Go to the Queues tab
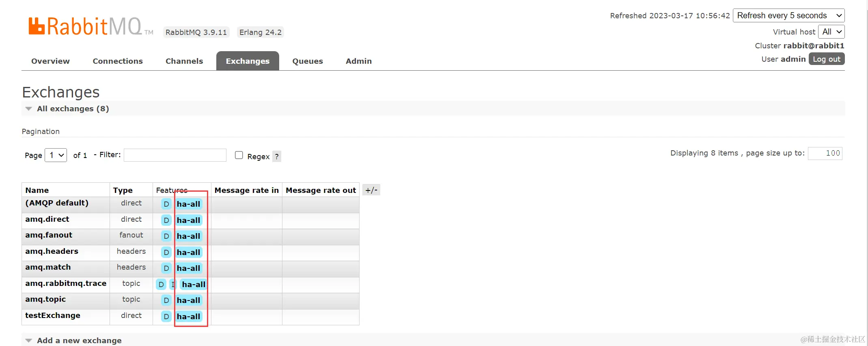Image resolution: width=868 pixels, height=346 pixels. (308, 61)
